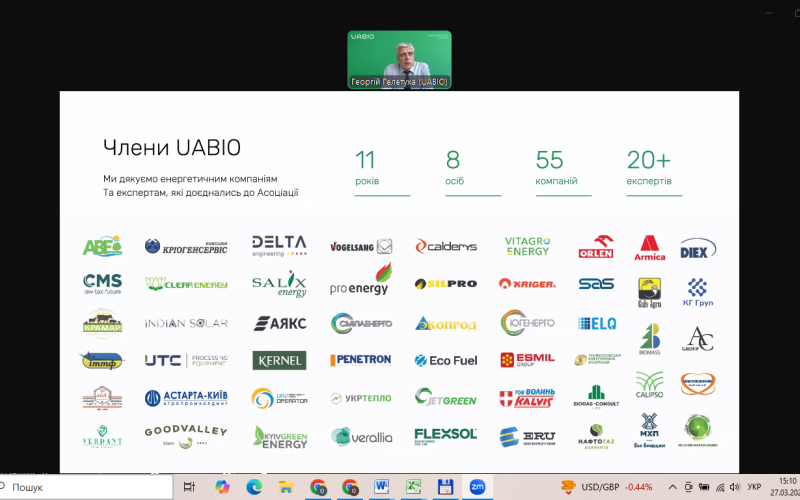Switch the УКР input language

click(754, 487)
